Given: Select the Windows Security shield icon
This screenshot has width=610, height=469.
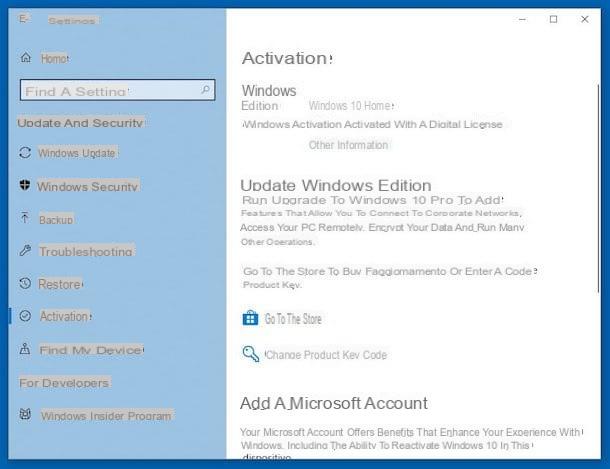Looking at the screenshot, I should click(x=25, y=185).
